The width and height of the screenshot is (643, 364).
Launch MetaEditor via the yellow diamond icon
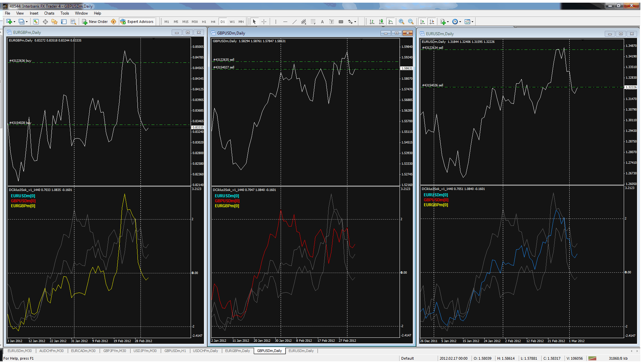point(114,22)
